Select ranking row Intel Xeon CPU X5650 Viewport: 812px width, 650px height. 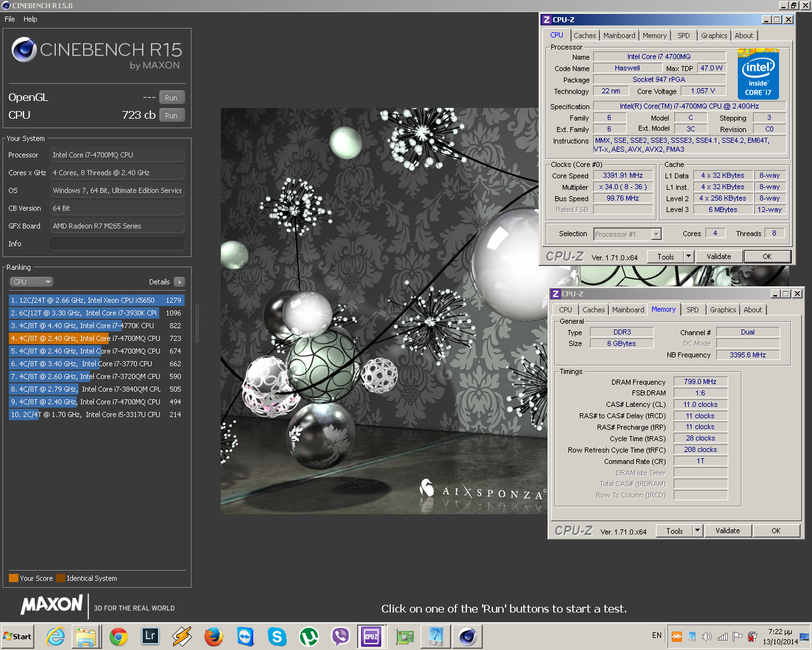(x=96, y=300)
